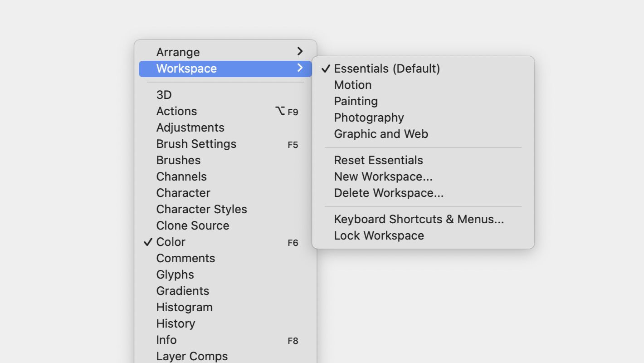Open the Layer Comps panel
Screen dimensions: 644x363
pos(192,356)
